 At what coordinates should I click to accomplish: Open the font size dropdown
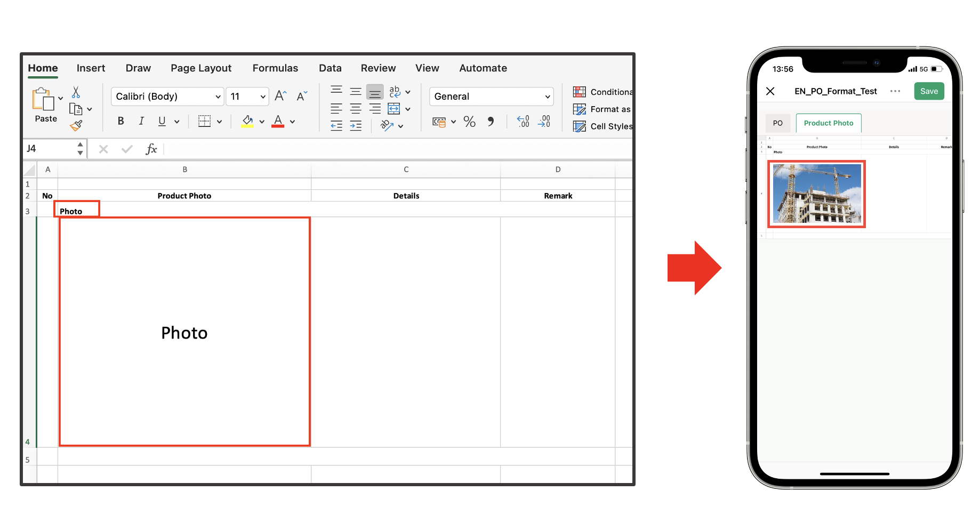pyautogui.click(x=247, y=96)
